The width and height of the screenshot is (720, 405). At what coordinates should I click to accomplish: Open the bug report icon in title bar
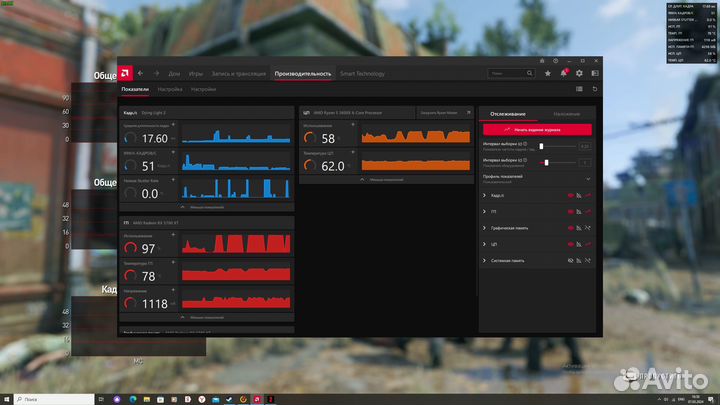pyautogui.click(x=542, y=61)
